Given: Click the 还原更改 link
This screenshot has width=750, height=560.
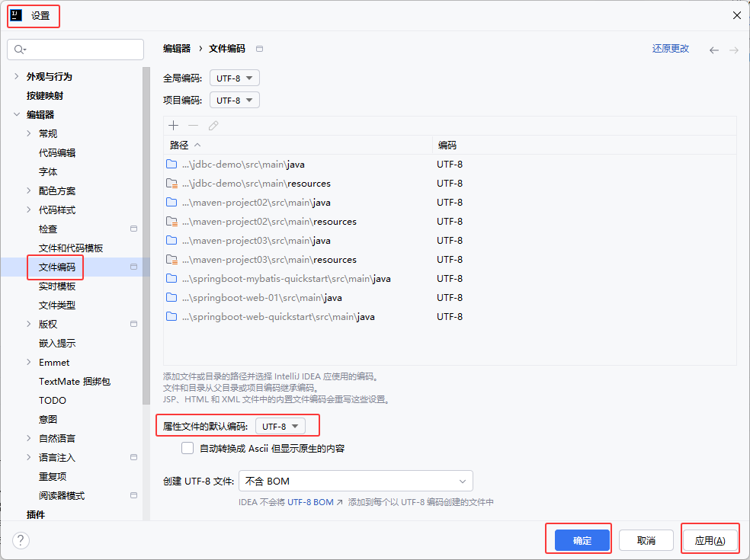Looking at the screenshot, I should 670,49.
